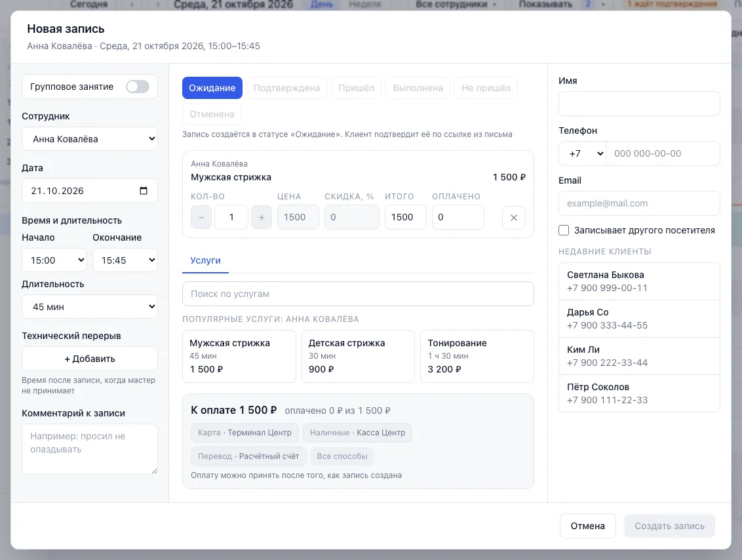This screenshot has height=560, width=742.
Task: Open the Окончание time dropdown
Action: 125,260
